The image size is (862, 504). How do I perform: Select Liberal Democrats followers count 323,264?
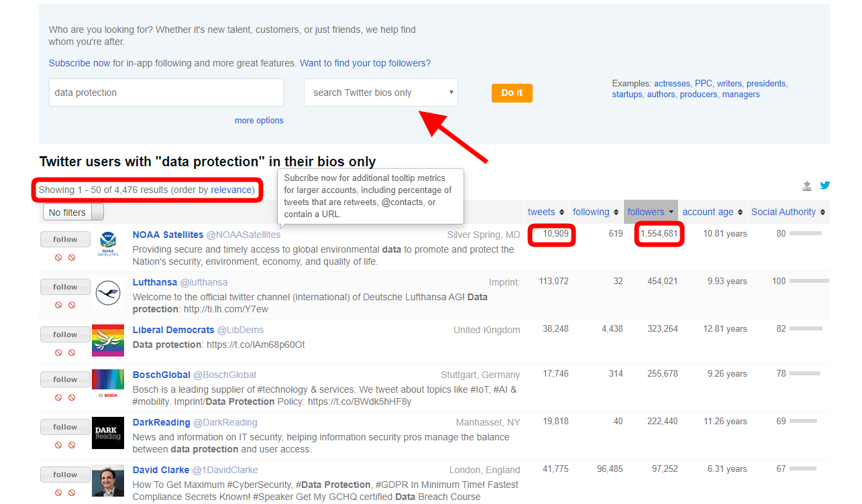(x=662, y=329)
